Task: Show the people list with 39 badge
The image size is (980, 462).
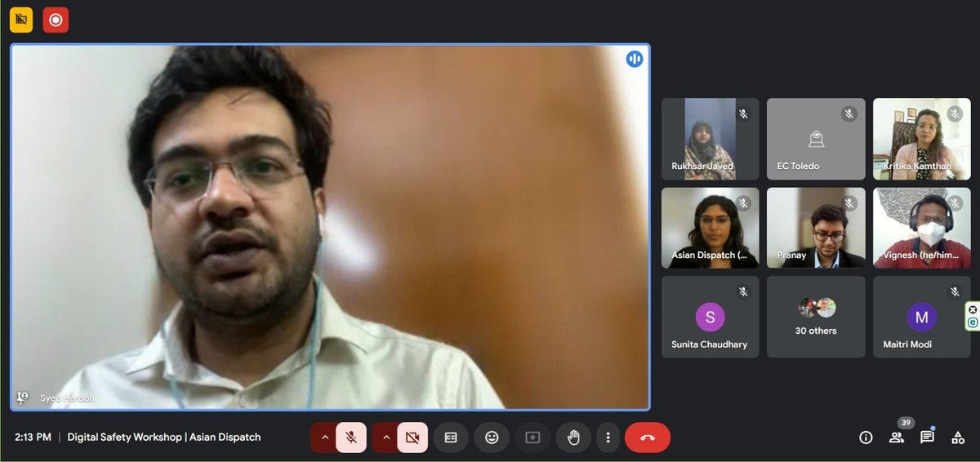Action: (x=897, y=437)
